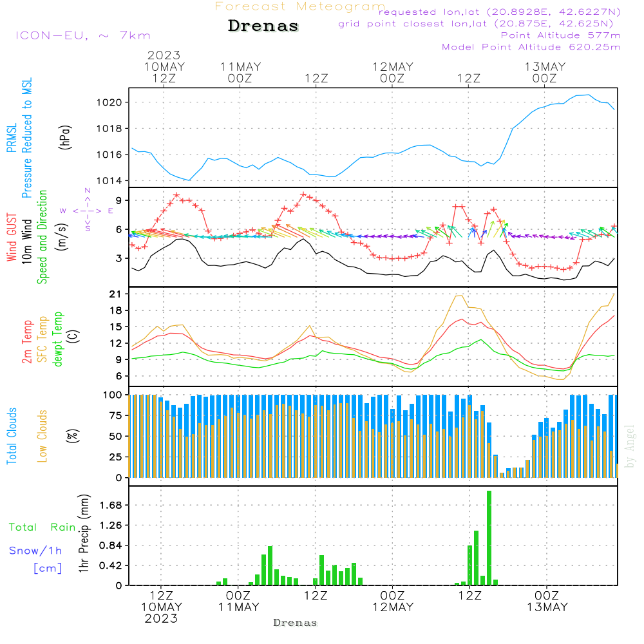The width and height of the screenshot is (644, 644).
Task: Click the 'Low Clouds' orange label
Action: (42, 436)
